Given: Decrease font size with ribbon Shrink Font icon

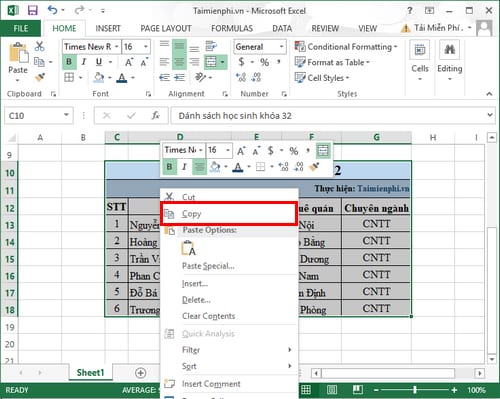Looking at the screenshot, I should coord(144,62).
